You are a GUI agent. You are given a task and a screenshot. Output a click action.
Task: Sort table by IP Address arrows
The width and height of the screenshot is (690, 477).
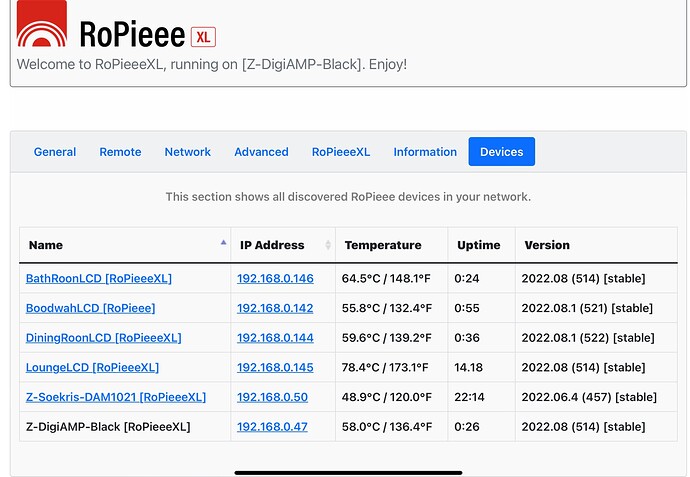(328, 245)
